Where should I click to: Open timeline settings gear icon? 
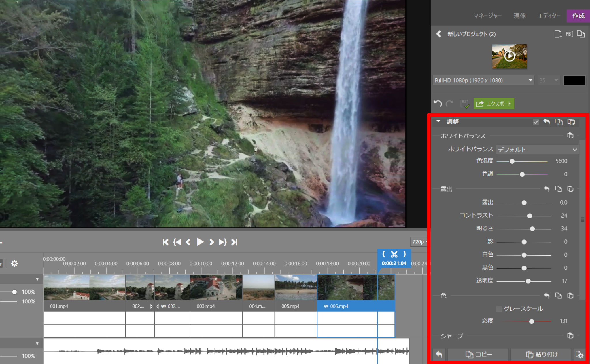click(x=14, y=263)
